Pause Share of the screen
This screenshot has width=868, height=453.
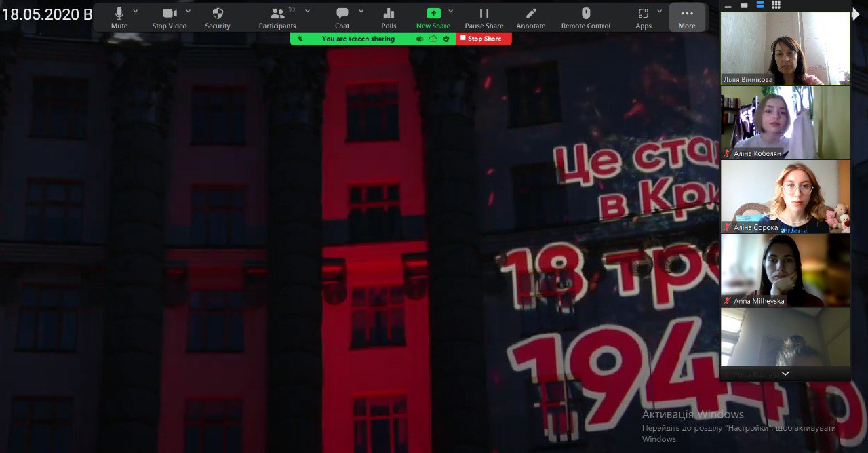tap(484, 18)
